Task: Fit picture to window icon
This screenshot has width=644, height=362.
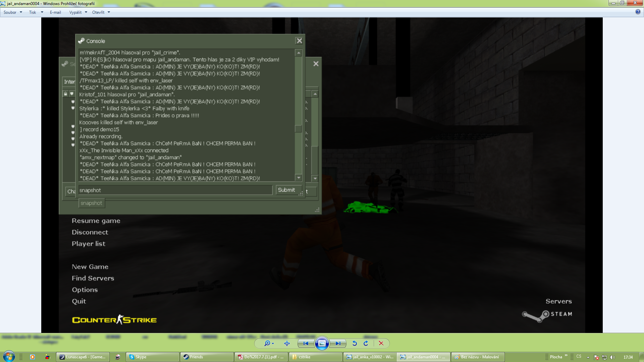Action: (x=287, y=343)
